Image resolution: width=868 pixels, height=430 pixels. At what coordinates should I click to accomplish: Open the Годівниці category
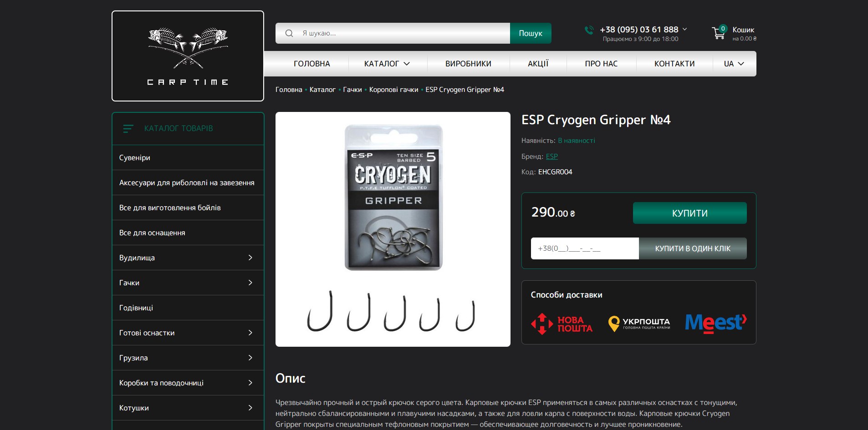pos(188,308)
